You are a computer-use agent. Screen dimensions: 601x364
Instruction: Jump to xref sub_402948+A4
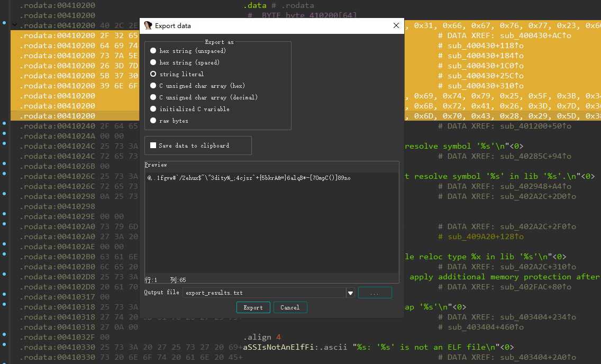click(535, 187)
